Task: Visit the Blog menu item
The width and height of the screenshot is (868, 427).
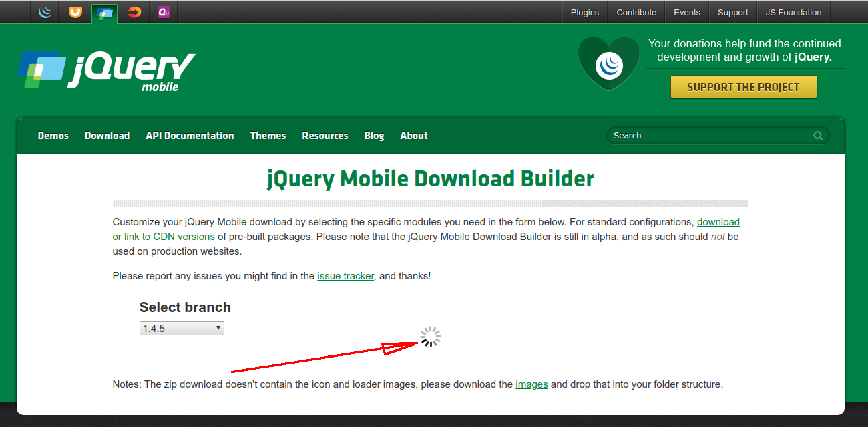Action: [374, 136]
